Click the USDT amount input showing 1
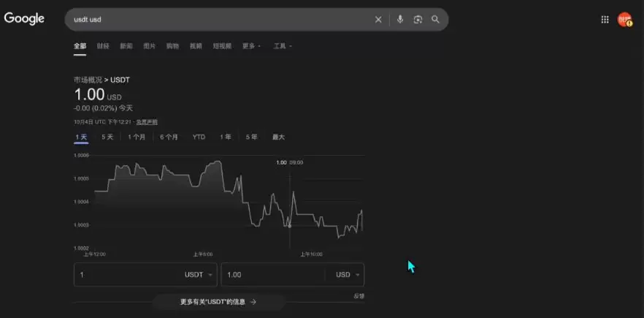 pyautogui.click(x=127, y=274)
